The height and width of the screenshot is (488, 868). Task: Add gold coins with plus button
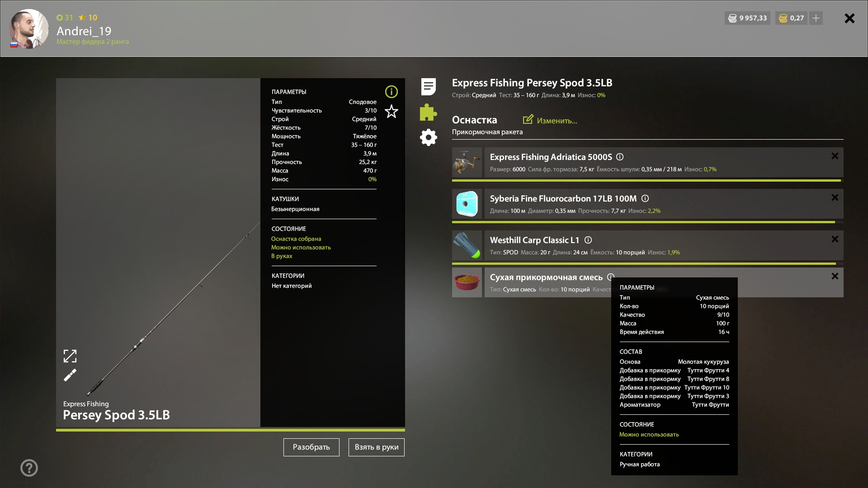(x=816, y=18)
